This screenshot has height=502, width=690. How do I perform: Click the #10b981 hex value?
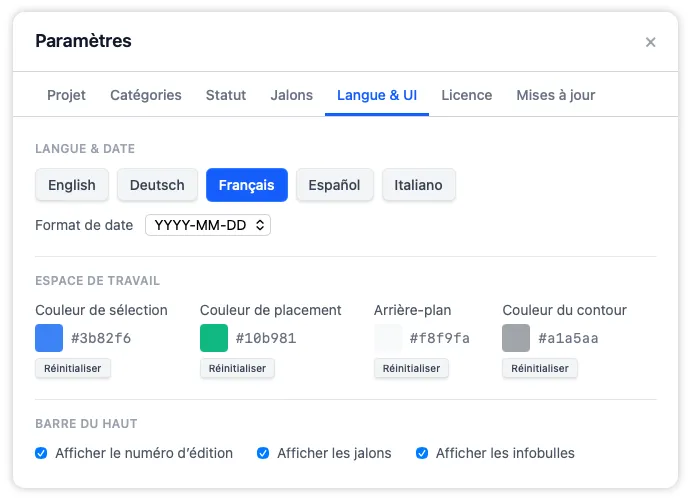(266, 338)
